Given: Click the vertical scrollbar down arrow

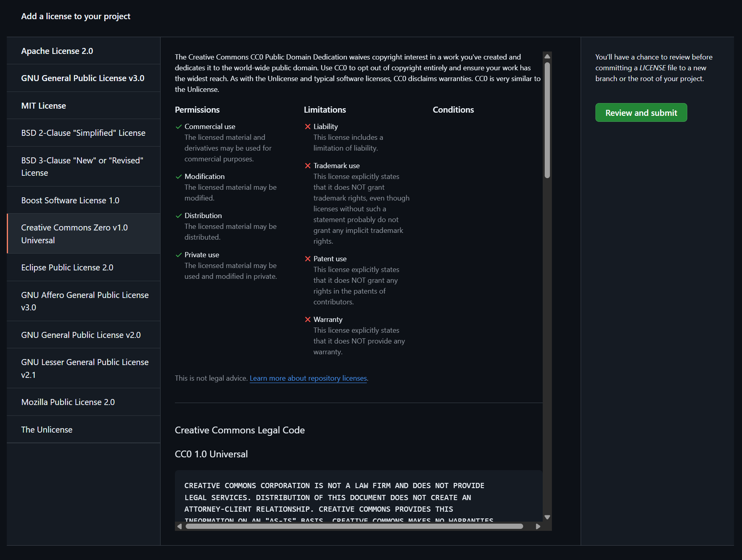Looking at the screenshot, I should click(x=547, y=517).
